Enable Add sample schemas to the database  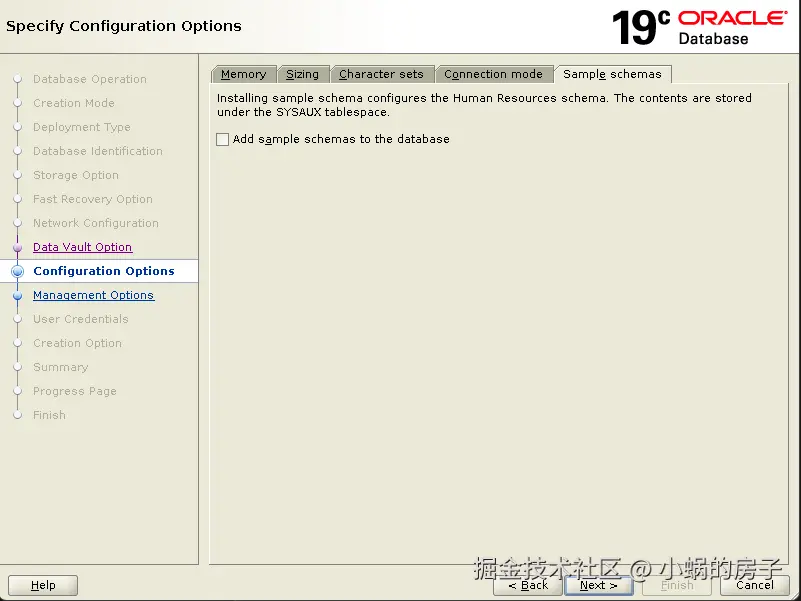[x=223, y=139]
